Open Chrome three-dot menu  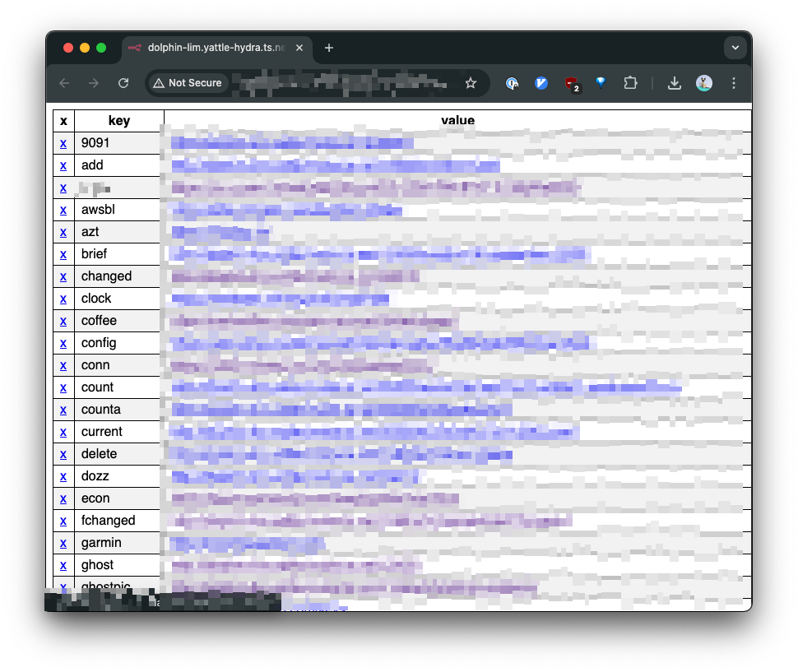click(x=734, y=83)
